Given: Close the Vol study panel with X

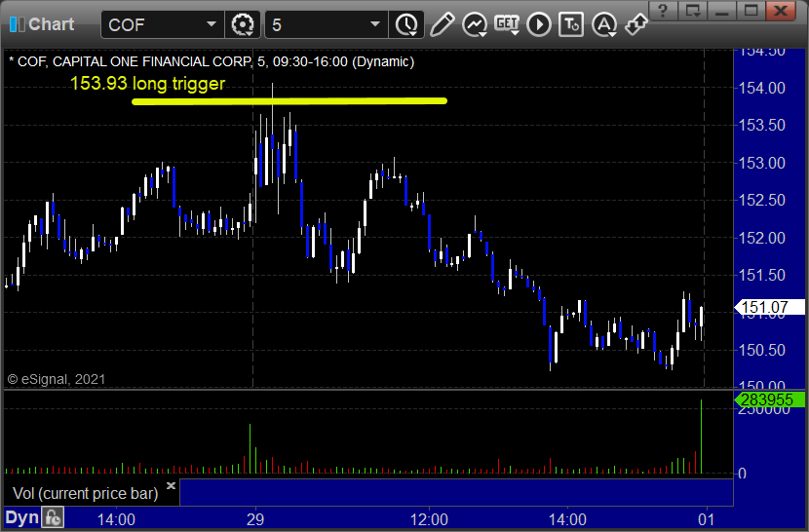Looking at the screenshot, I should (171, 485).
